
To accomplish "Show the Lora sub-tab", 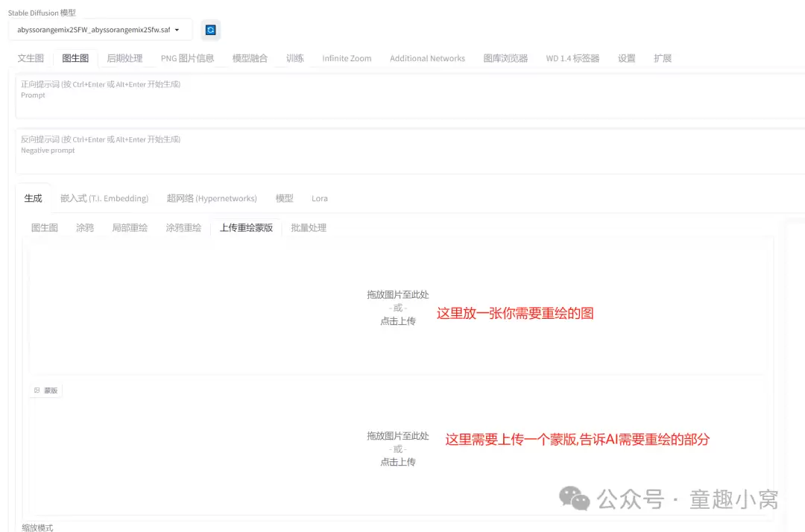I will click(x=319, y=198).
